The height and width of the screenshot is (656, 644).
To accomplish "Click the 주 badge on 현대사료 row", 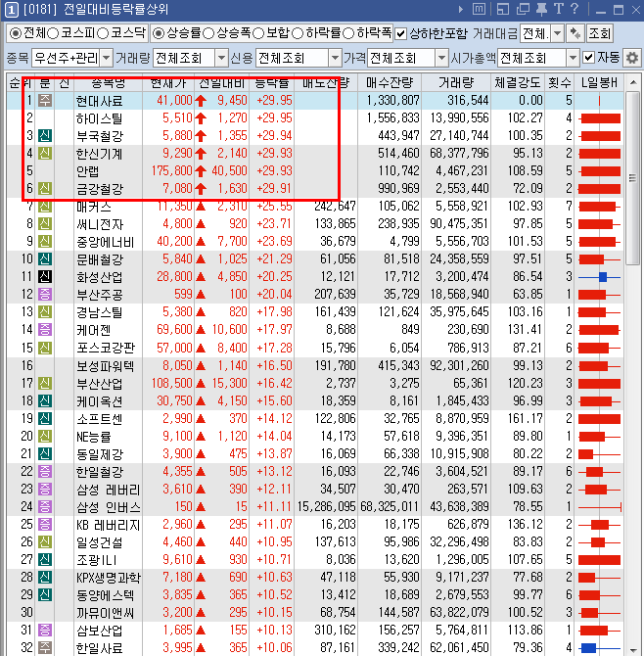I will click(x=45, y=101).
